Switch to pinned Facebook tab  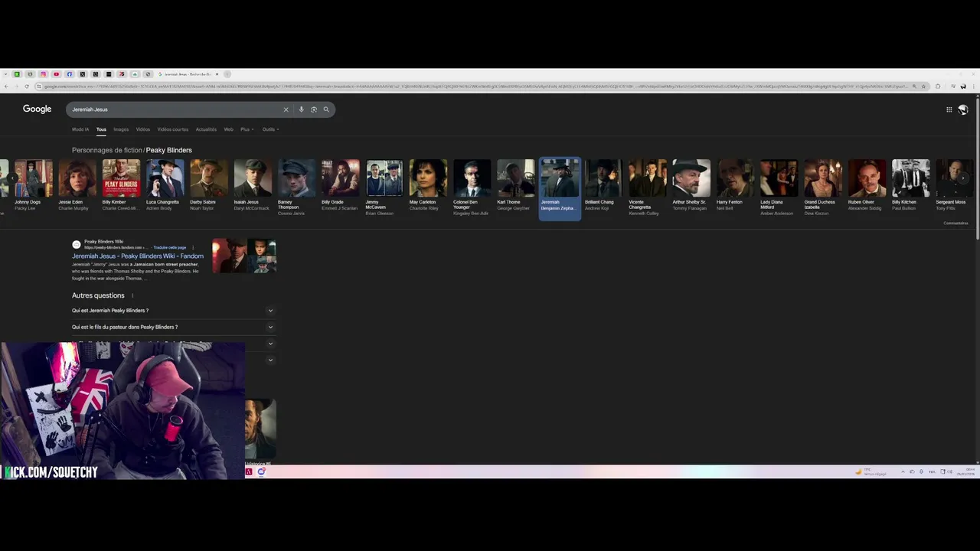69,74
